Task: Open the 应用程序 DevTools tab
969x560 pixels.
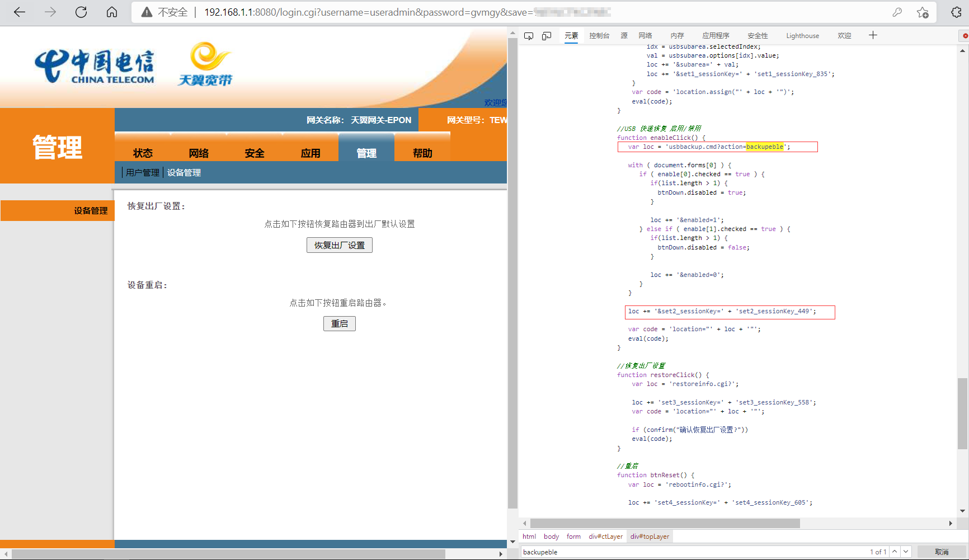Action: 716,36
